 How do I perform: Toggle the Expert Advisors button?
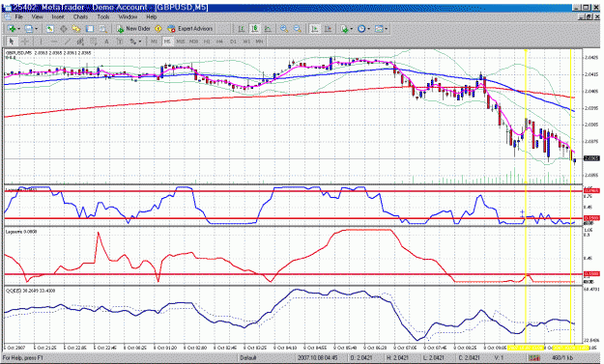pos(190,28)
